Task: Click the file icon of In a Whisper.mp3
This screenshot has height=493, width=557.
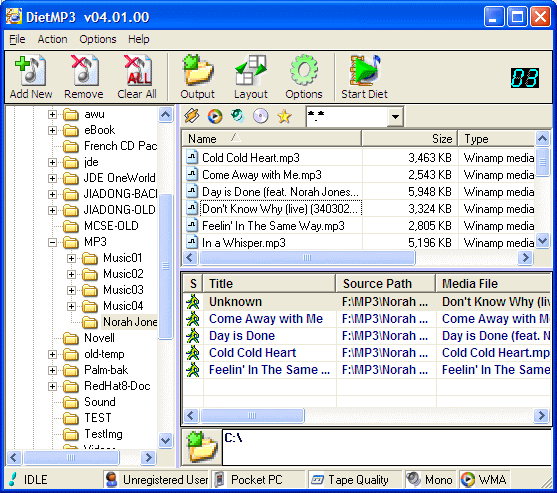Action: [192, 242]
